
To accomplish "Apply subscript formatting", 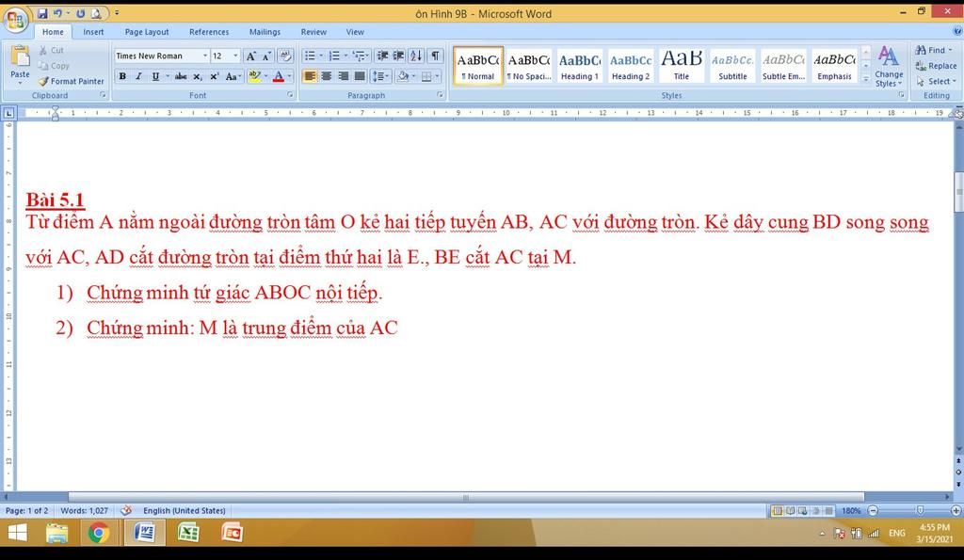I will [198, 76].
